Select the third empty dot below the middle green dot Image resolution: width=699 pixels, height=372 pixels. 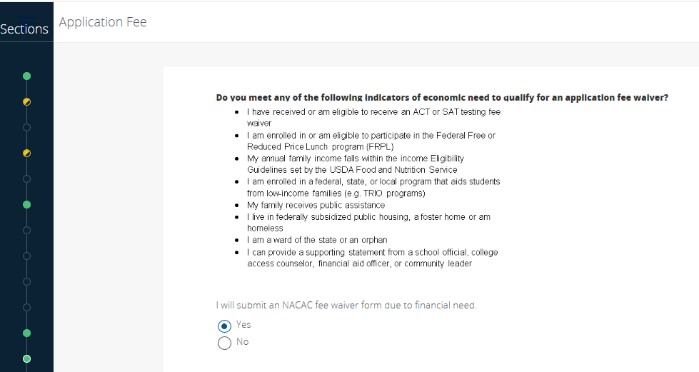pos(27,282)
